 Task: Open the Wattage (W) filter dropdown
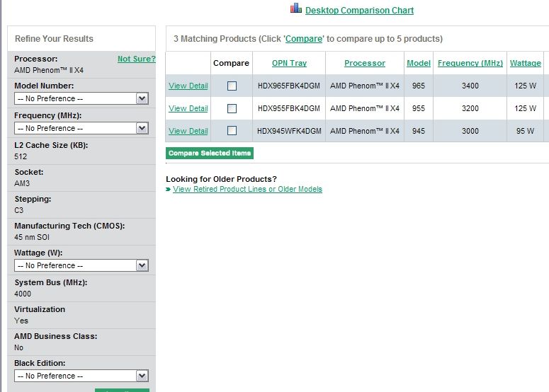tap(81, 265)
